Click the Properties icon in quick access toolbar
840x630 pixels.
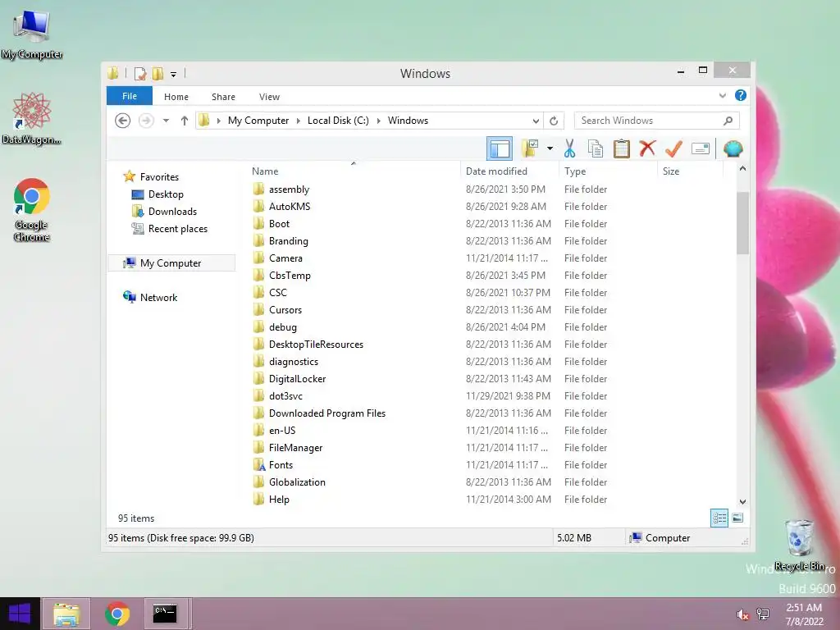(x=140, y=73)
